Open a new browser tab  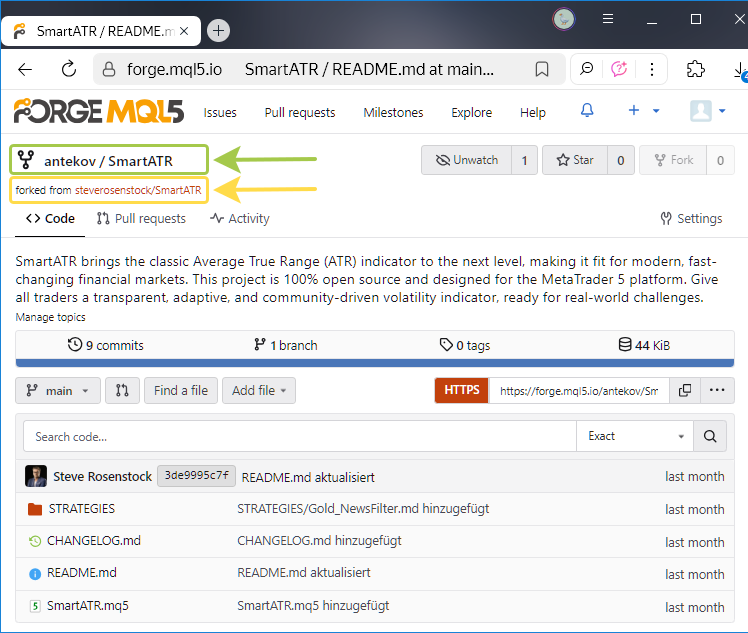218,31
